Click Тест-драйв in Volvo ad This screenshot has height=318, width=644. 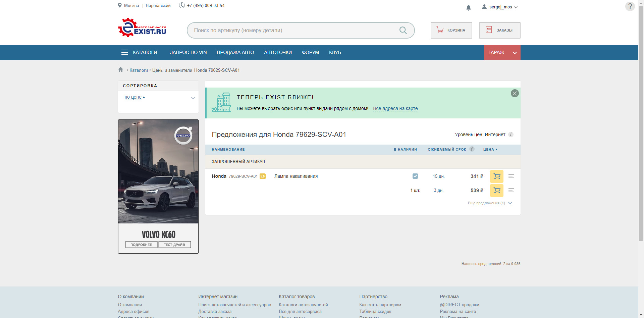pyautogui.click(x=174, y=245)
